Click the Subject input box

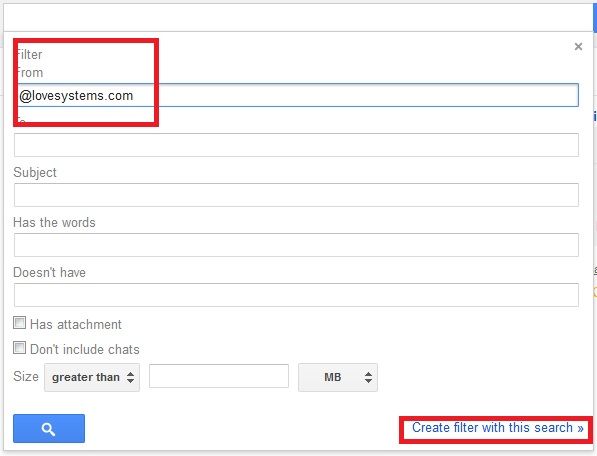[296, 195]
